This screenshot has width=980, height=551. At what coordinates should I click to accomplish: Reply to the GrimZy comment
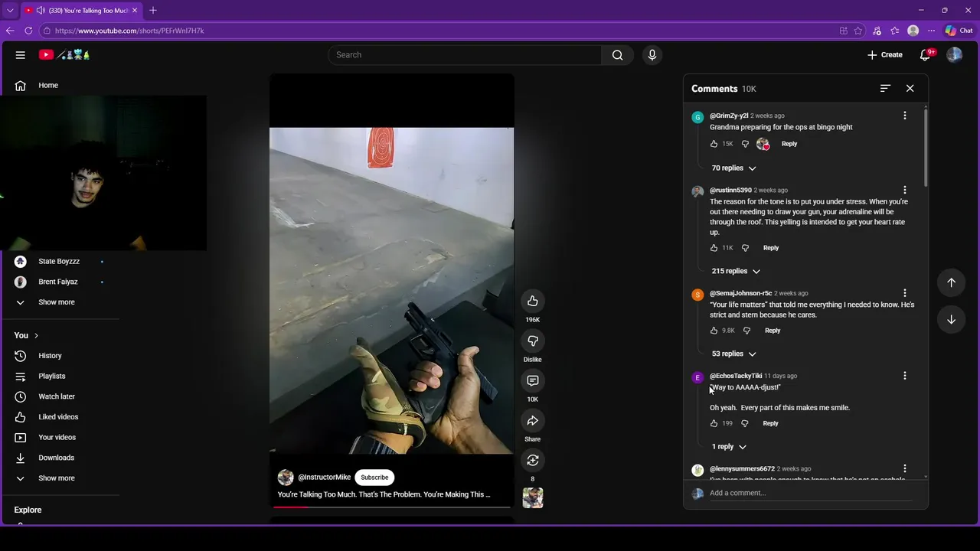pyautogui.click(x=789, y=144)
